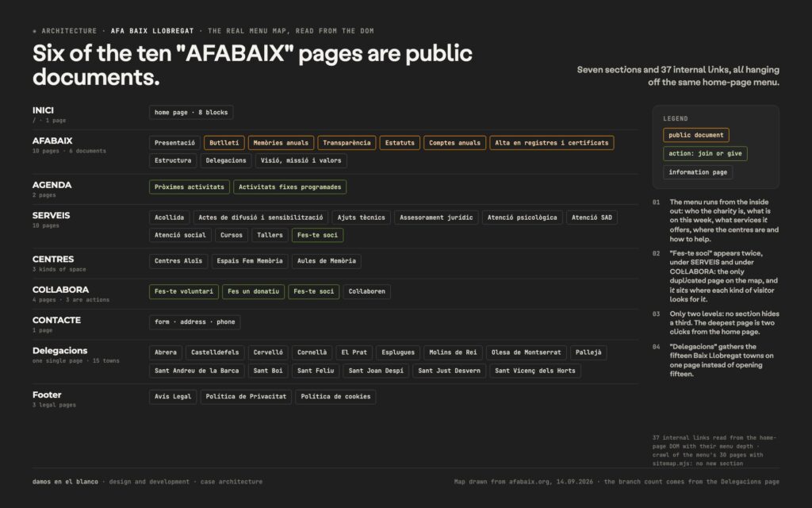Viewport: 812px width, 508px height.
Task: Select the Abrera town chip
Action: (x=166, y=353)
